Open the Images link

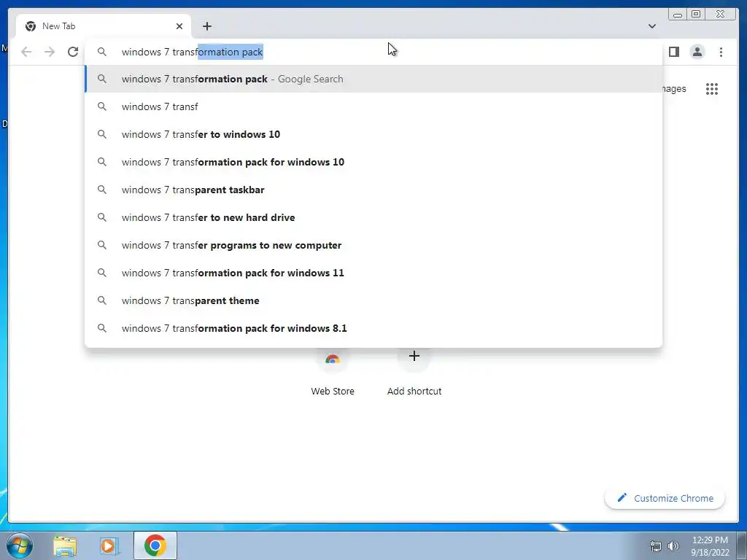[675, 88]
